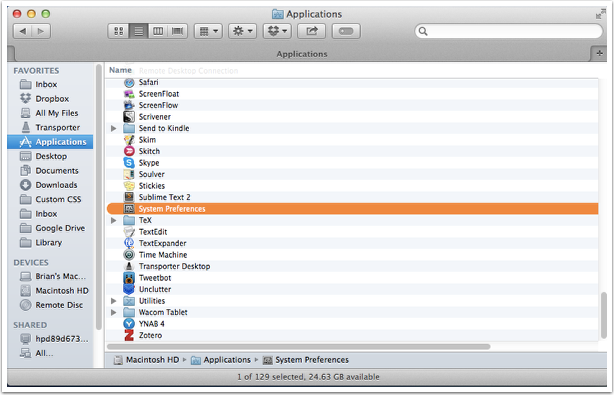Switch to icon view
This screenshot has width=614, height=395.
(x=119, y=31)
